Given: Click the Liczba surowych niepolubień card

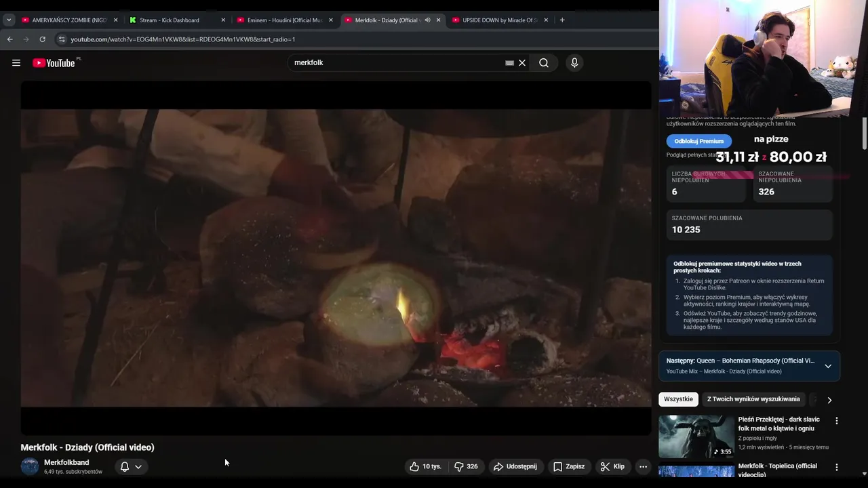Looking at the screenshot, I should [706, 183].
